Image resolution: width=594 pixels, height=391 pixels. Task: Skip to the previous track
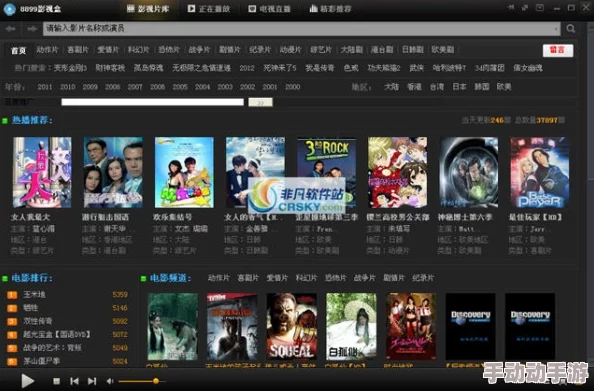75,381
